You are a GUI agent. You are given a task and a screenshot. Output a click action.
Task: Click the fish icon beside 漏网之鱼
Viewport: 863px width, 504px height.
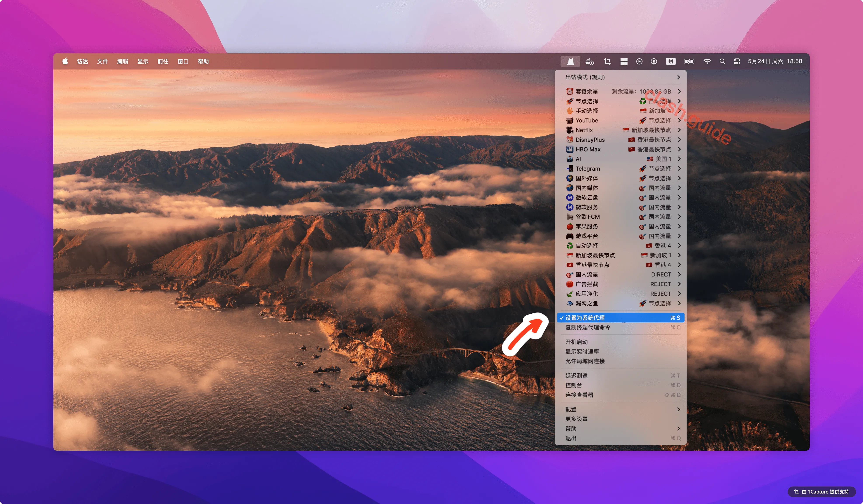tap(570, 303)
